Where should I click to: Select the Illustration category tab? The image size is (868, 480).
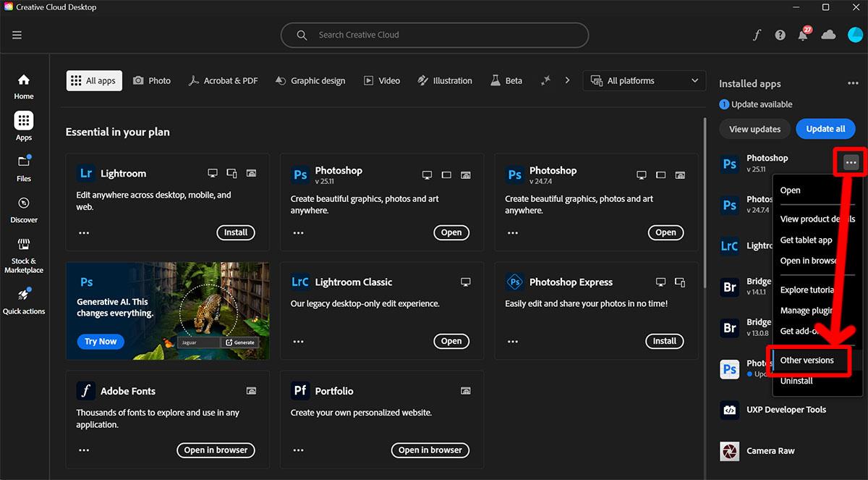coord(445,80)
